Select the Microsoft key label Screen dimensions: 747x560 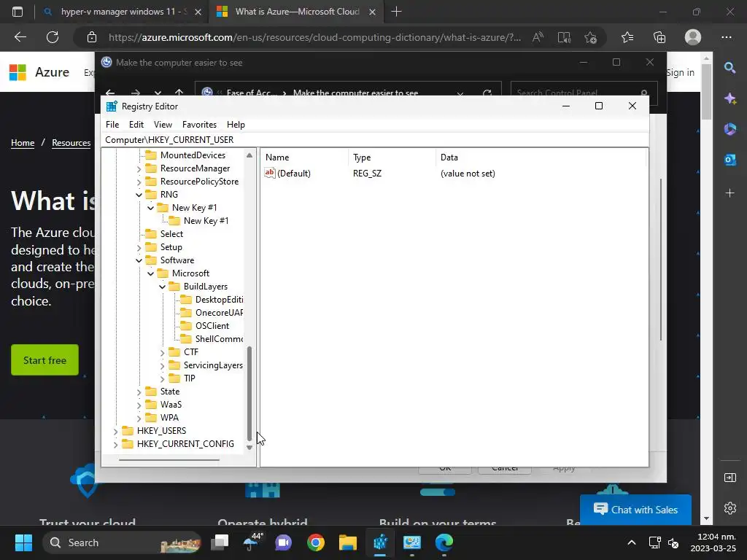click(190, 273)
